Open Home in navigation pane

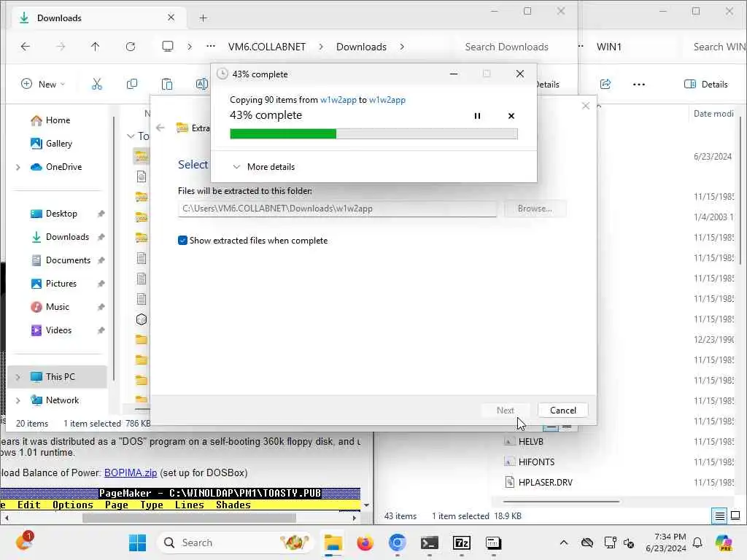(58, 120)
